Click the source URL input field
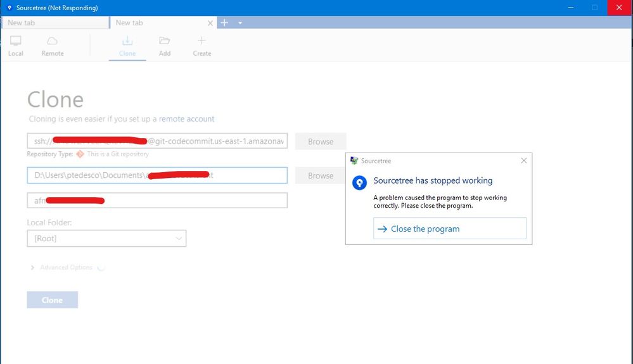633x364 pixels. [x=157, y=141]
